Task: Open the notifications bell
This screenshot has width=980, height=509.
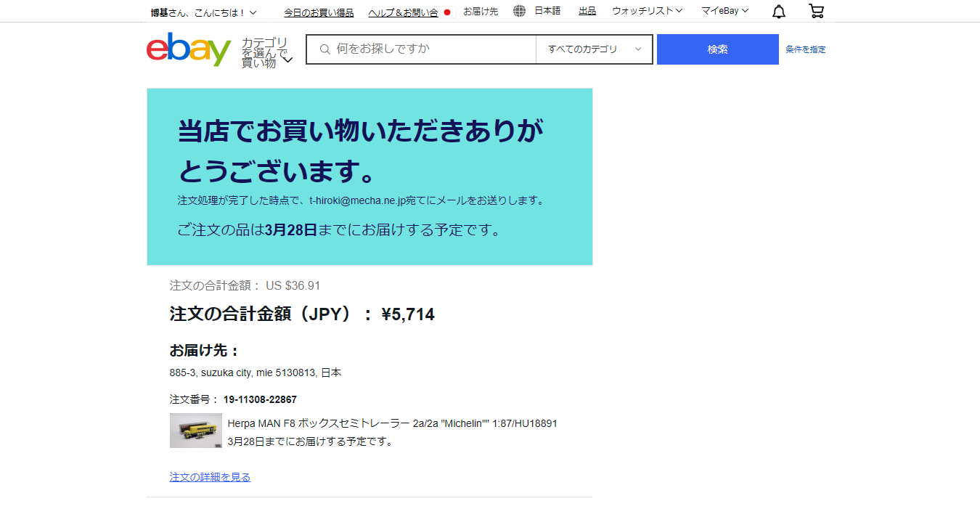Action: [x=779, y=12]
